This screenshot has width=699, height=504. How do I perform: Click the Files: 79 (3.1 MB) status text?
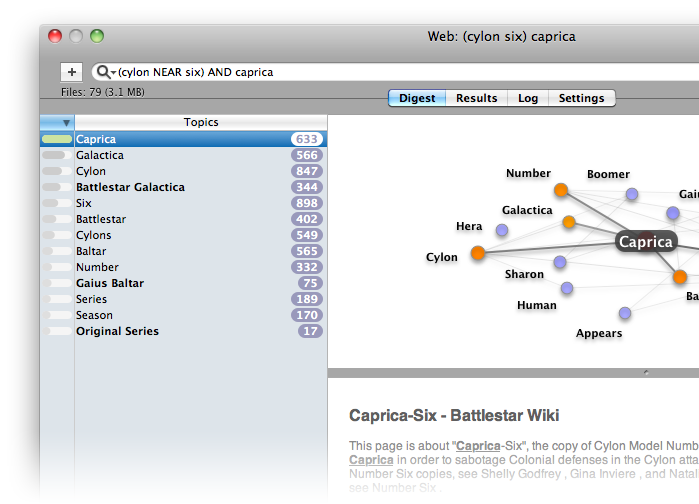[x=103, y=92]
